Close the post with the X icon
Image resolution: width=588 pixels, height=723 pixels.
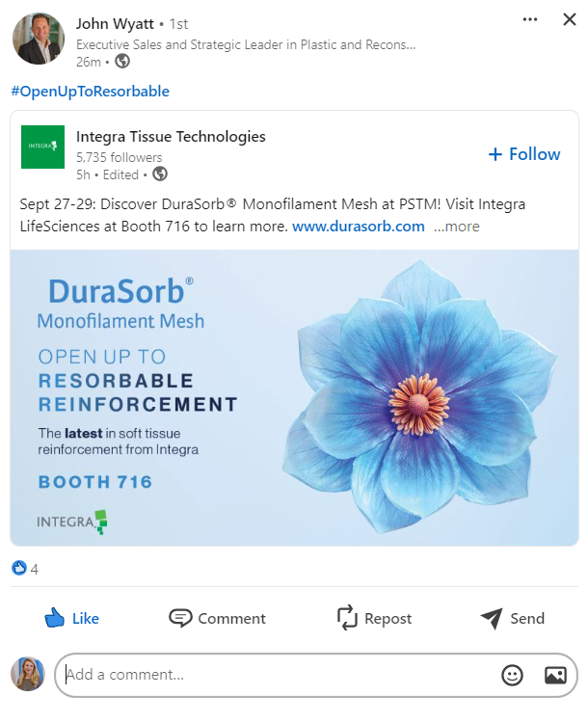[x=570, y=19]
